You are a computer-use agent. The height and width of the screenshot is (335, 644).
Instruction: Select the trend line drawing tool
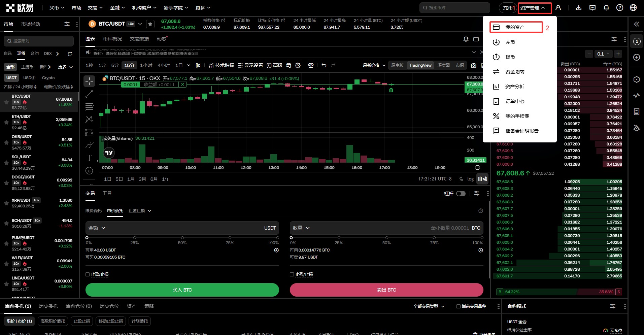point(89,94)
